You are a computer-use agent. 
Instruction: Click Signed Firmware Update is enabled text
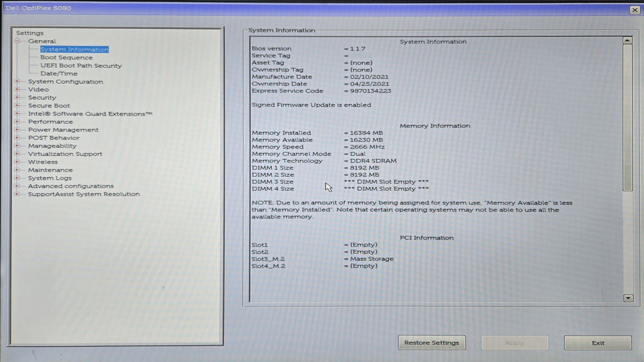311,105
